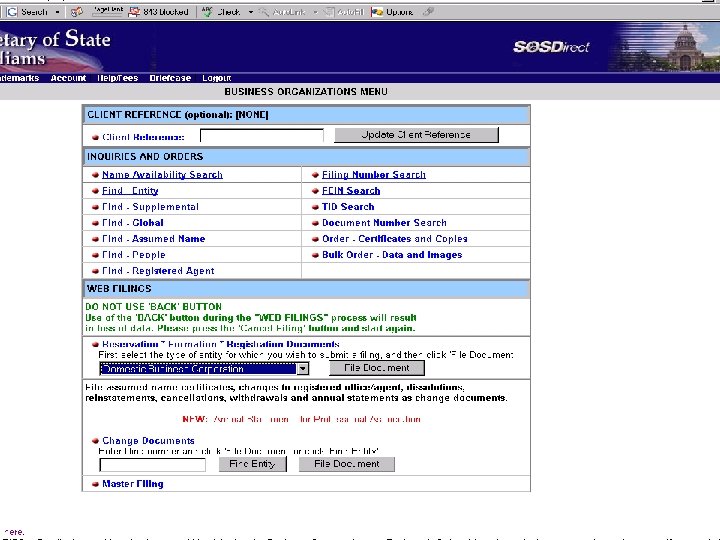Open the Check dropdown arrow

(x=251, y=12)
